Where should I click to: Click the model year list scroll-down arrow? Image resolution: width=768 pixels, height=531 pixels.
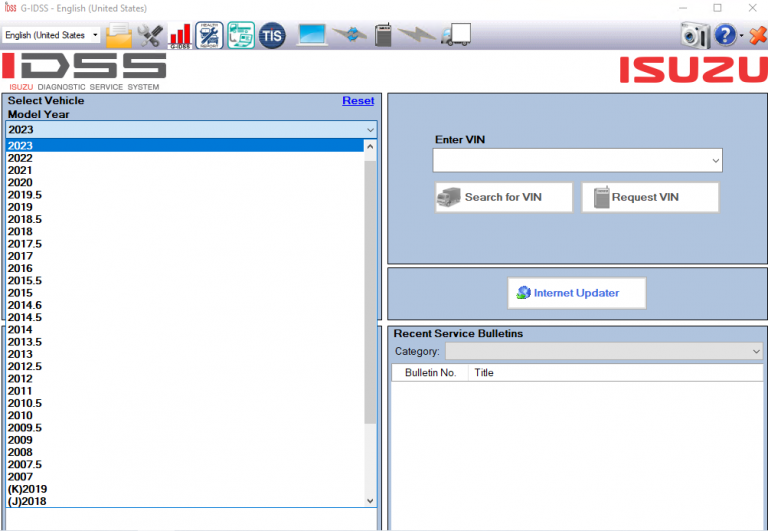pos(370,501)
